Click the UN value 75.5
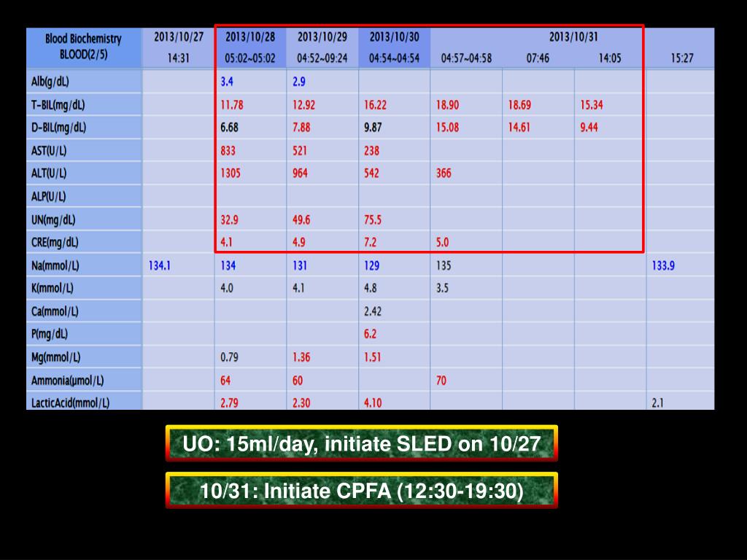 tap(373, 219)
